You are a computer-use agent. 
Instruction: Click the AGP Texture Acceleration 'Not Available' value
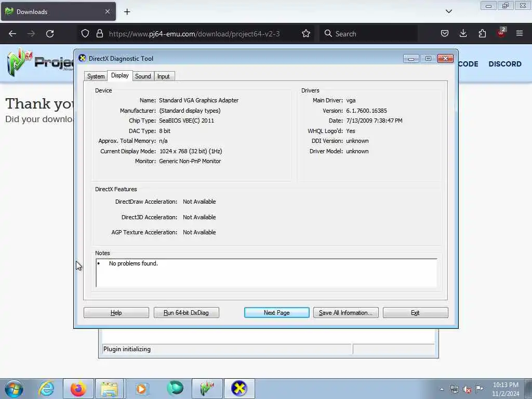pyautogui.click(x=199, y=232)
